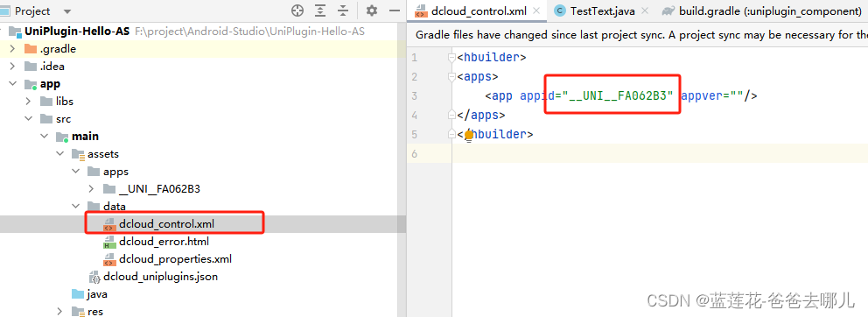Open Project panel settings gear
The image size is (868, 317).
tap(372, 11)
